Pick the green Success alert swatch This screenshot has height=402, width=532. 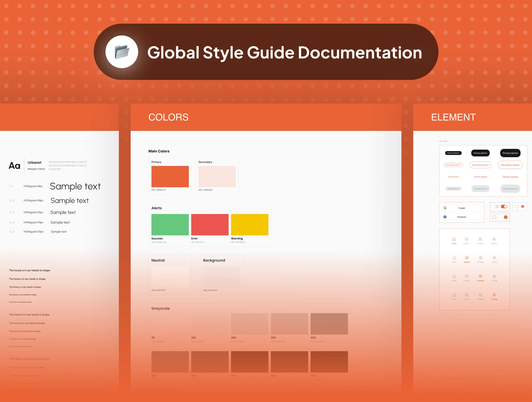tap(170, 225)
